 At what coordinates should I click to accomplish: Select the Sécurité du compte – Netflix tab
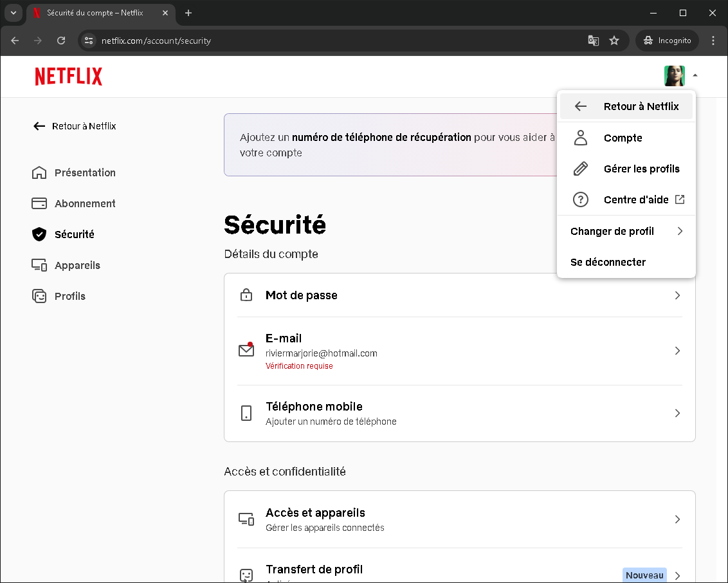click(x=101, y=13)
